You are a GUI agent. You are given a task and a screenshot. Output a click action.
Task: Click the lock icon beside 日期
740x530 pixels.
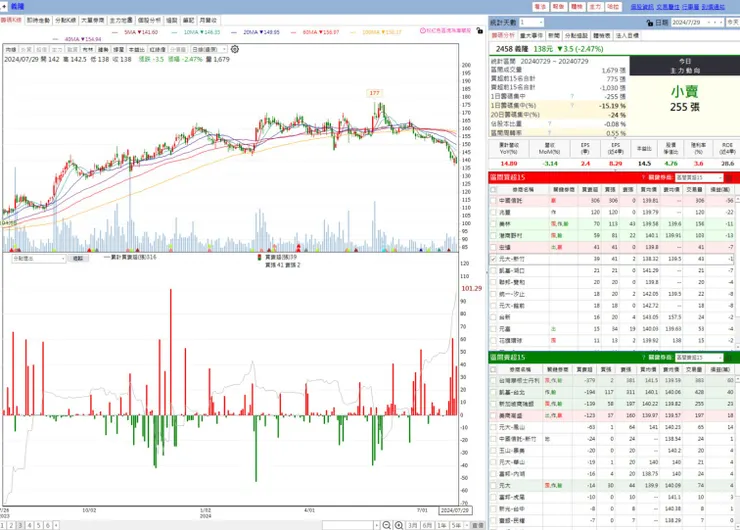(x=650, y=23)
